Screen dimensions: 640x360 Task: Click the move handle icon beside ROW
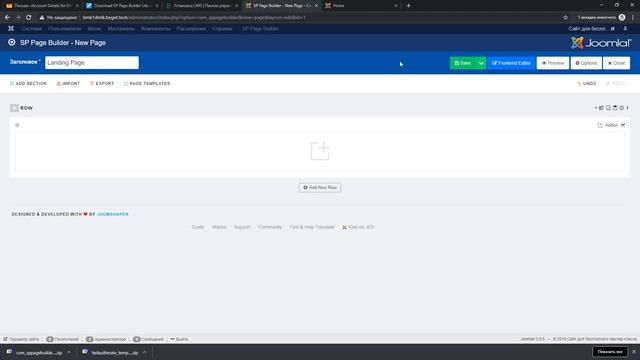tap(14, 108)
